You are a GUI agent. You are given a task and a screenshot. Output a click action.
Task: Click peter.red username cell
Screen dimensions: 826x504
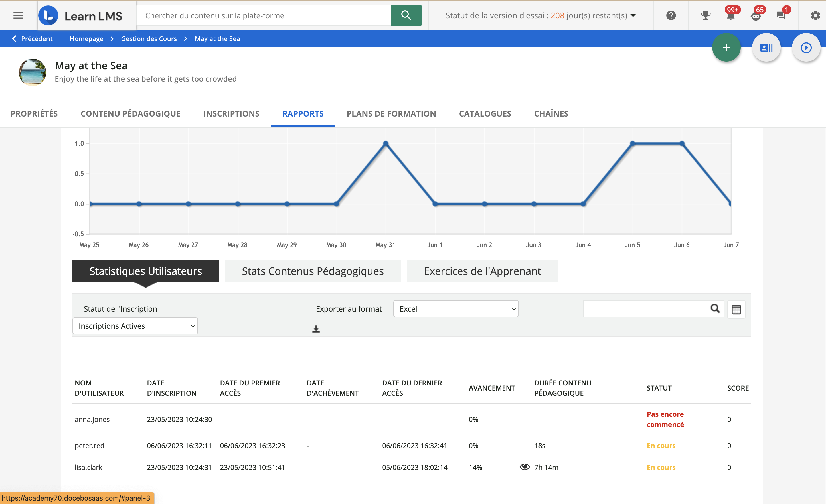(90, 445)
